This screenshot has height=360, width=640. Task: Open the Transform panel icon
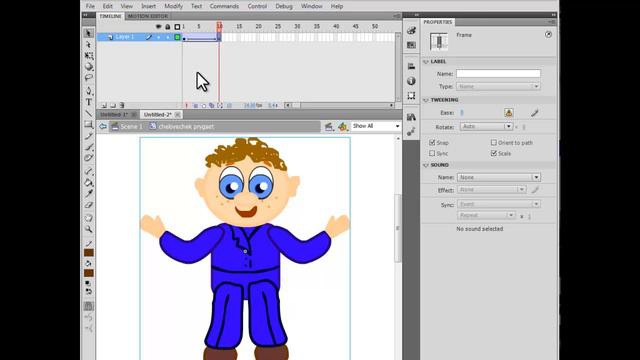pos(411,96)
